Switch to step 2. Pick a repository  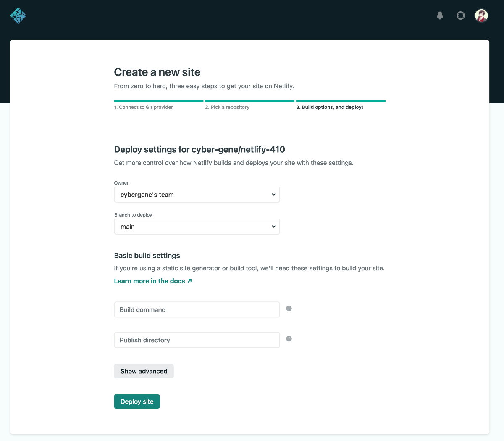228,107
